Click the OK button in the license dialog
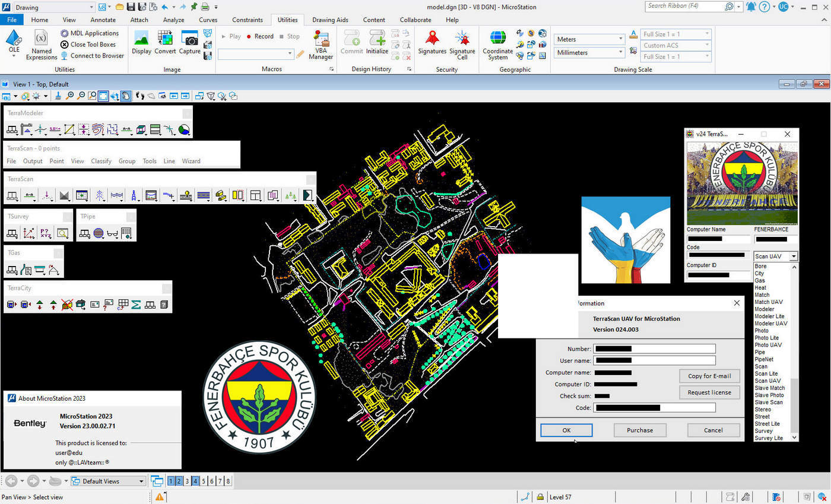Screen dimensions: 831x504 (x=566, y=430)
